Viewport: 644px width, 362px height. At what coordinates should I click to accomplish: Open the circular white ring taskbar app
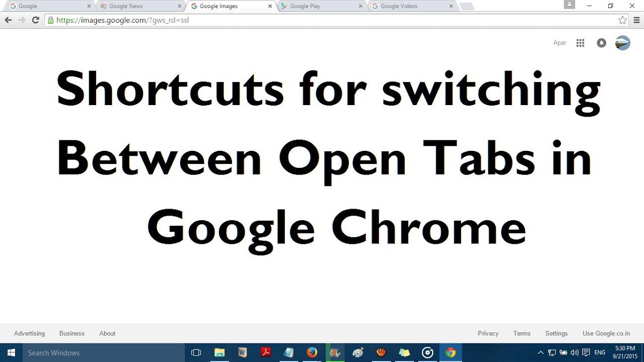coord(428,353)
